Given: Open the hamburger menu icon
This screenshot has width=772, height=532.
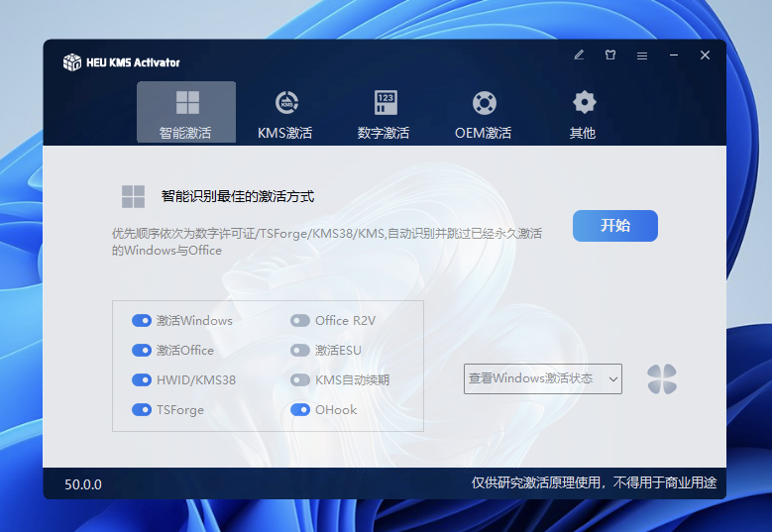Looking at the screenshot, I should point(642,56).
